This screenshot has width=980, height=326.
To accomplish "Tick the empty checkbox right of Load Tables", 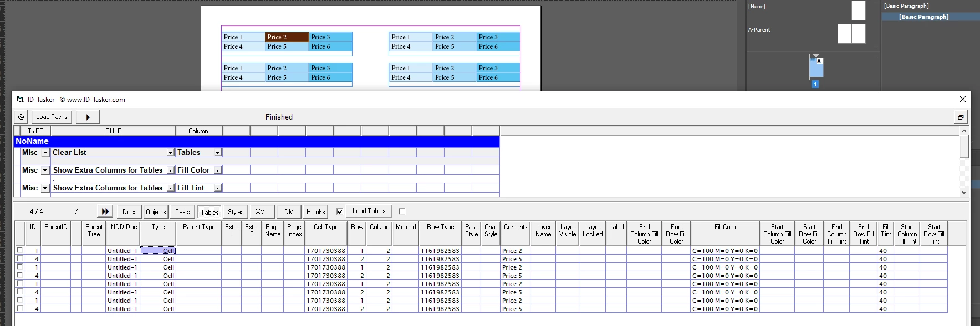I will pyautogui.click(x=402, y=211).
